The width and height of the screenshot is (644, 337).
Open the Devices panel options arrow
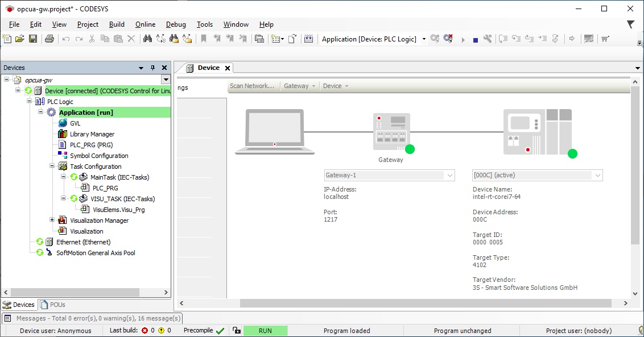coord(141,68)
